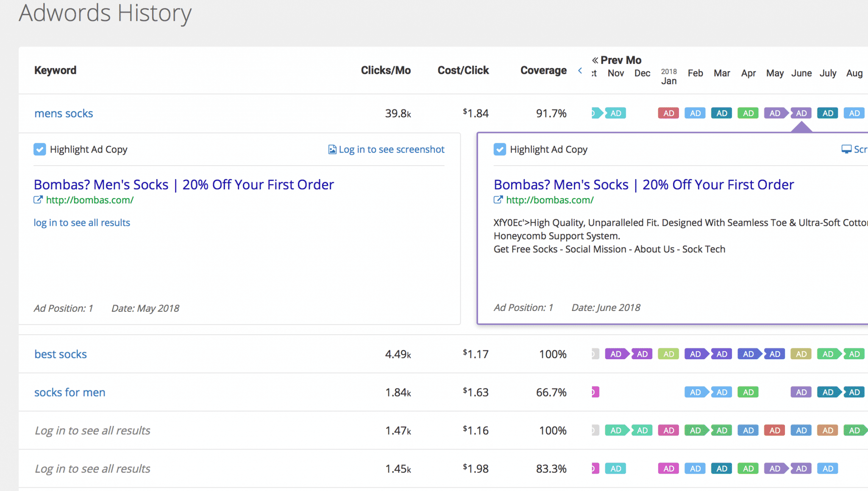Click Log in to see all results for 1.47k row
The width and height of the screenshot is (868, 491).
92,430
